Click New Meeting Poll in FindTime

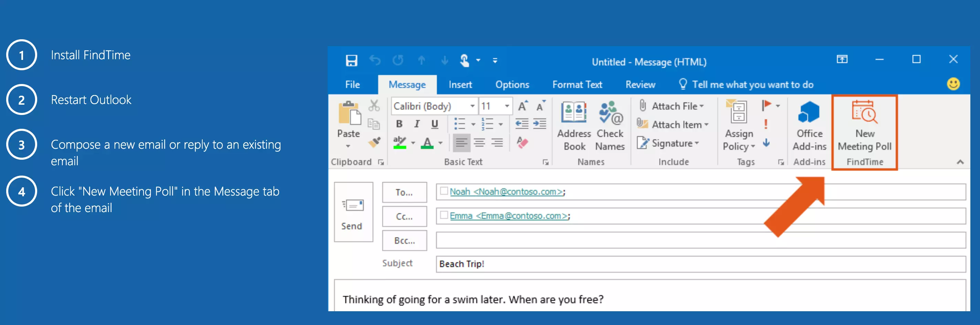[x=864, y=126]
